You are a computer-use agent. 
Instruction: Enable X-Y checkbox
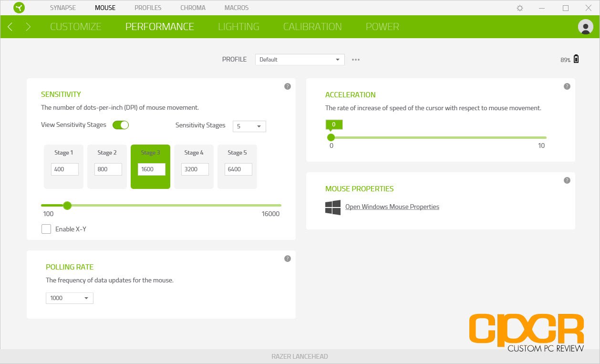coord(46,229)
